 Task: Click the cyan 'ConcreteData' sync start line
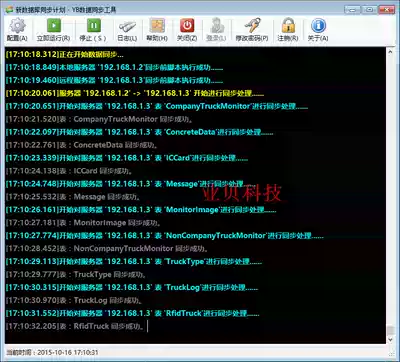139,132
